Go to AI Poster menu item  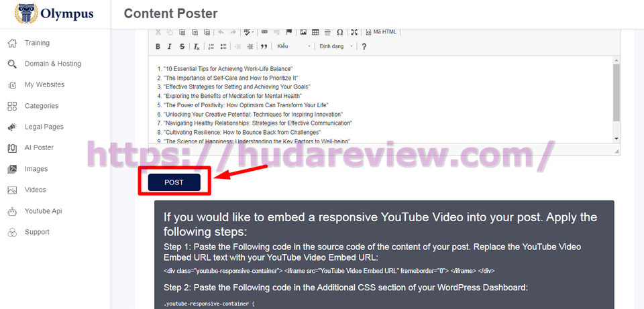(39, 147)
